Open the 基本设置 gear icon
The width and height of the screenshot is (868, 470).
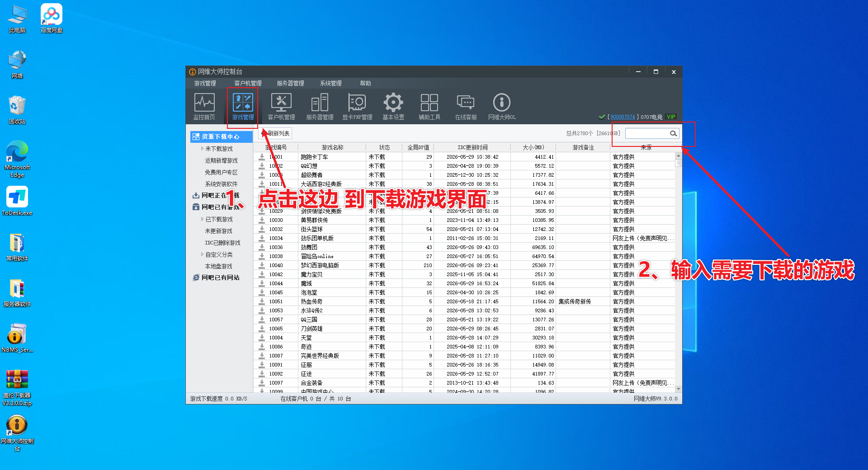tap(393, 107)
